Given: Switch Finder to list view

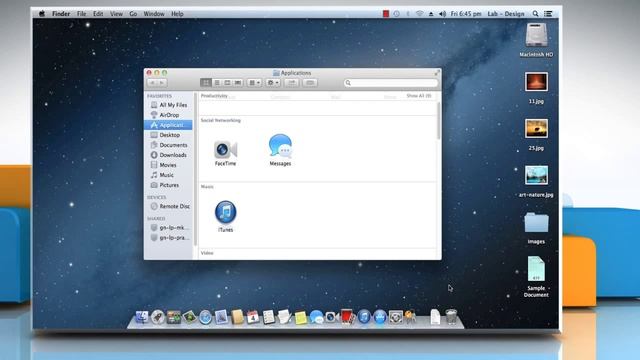Looking at the screenshot, I should point(217,83).
